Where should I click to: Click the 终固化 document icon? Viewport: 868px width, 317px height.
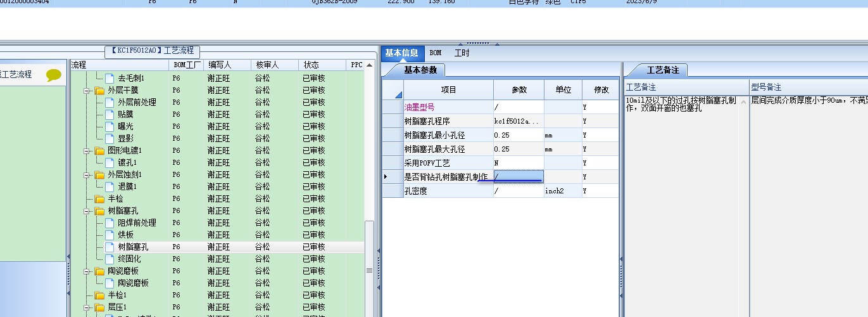click(x=110, y=259)
